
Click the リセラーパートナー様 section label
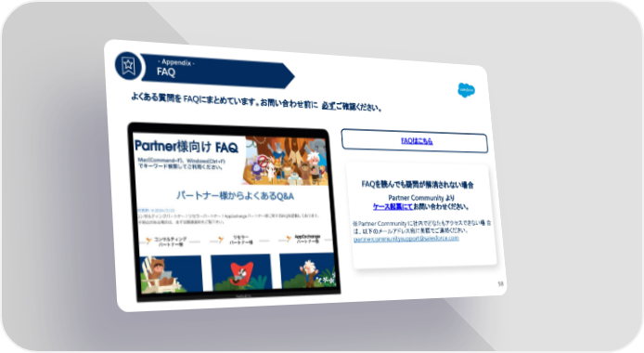click(240, 240)
